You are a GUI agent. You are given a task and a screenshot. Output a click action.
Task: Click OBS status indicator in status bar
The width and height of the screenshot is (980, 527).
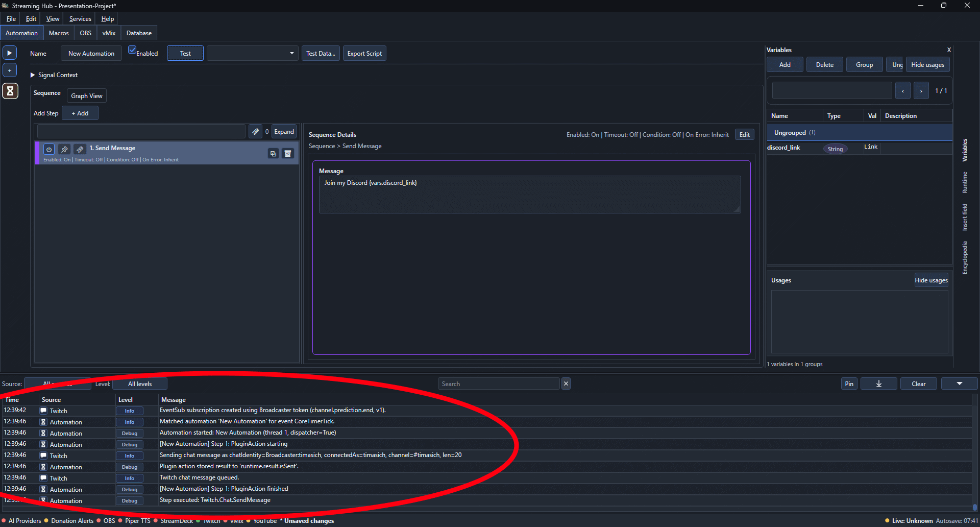click(x=106, y=521)
